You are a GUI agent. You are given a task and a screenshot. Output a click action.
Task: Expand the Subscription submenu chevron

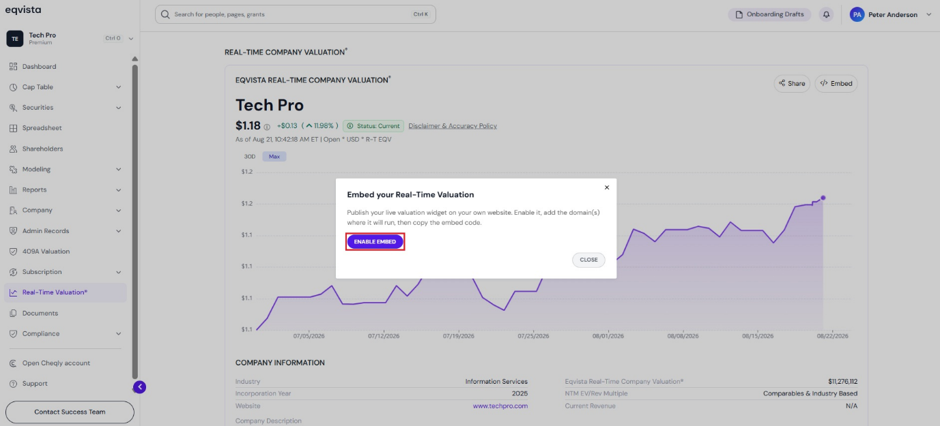click(119, 272)
